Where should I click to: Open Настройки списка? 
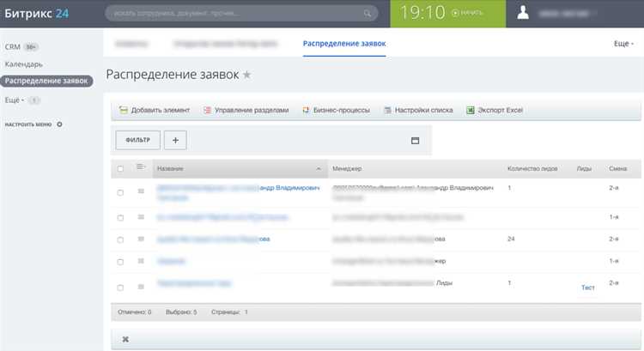click(418, 110)
